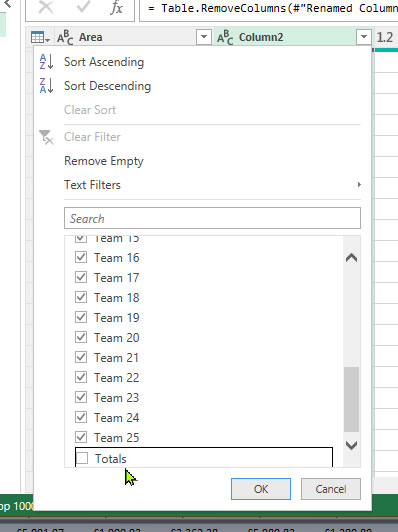
Task: Click the ABC data type icon of Column2
Action: coord(225,37)
